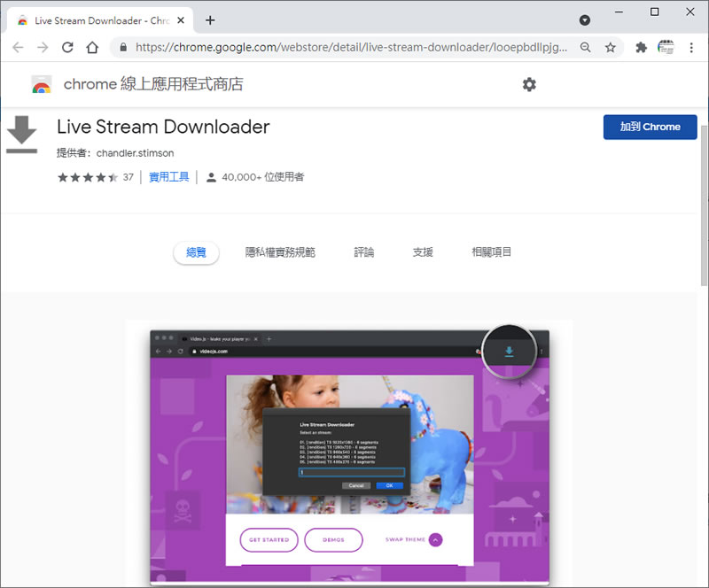Click the 加到 Chrome button
This screenshot has width=709, height=588.
point(650,127)
